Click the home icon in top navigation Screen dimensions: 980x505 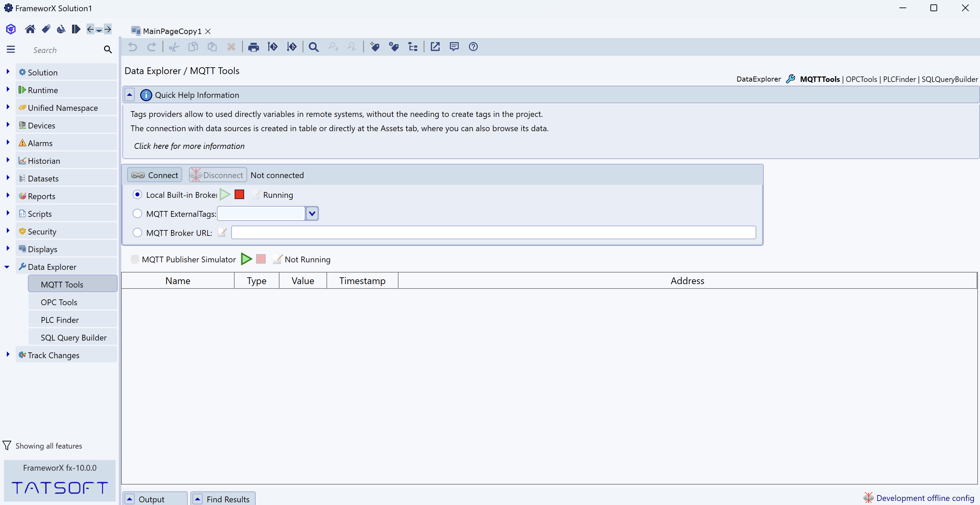click(30, 29)
